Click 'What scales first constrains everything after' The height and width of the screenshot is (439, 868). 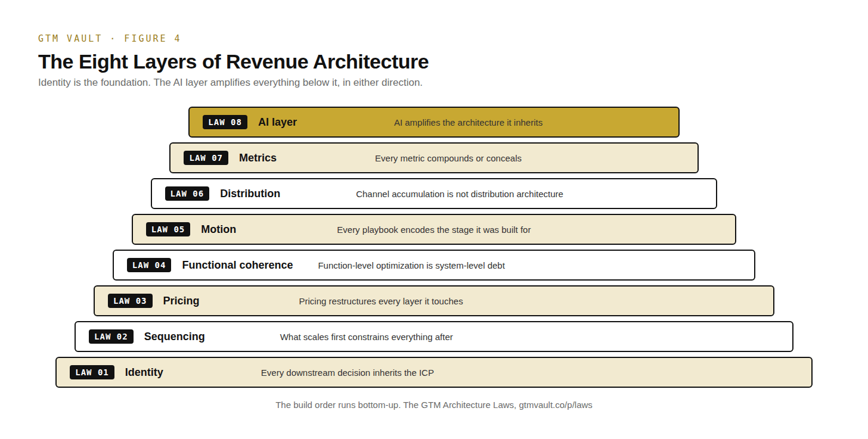(367, 337)
